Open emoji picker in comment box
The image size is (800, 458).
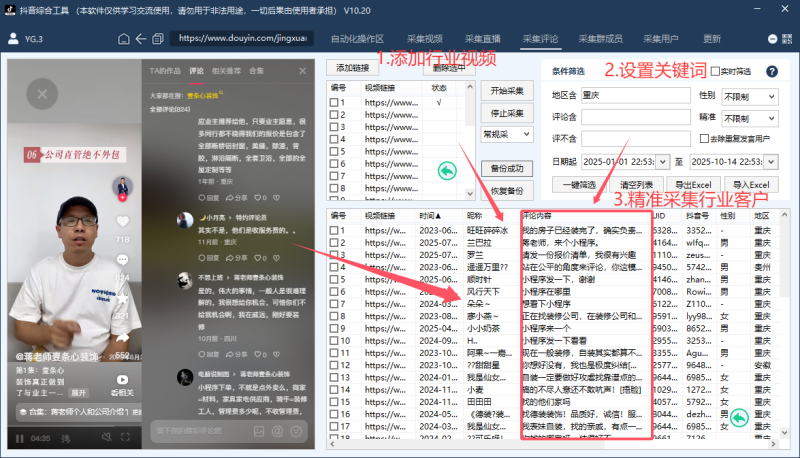tap(296, 431)
